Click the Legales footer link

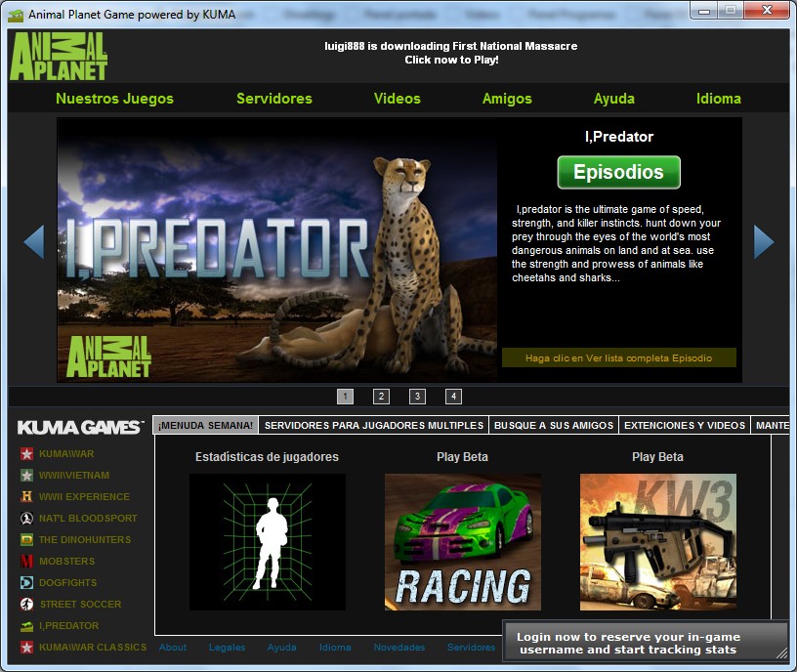(227, 647)
